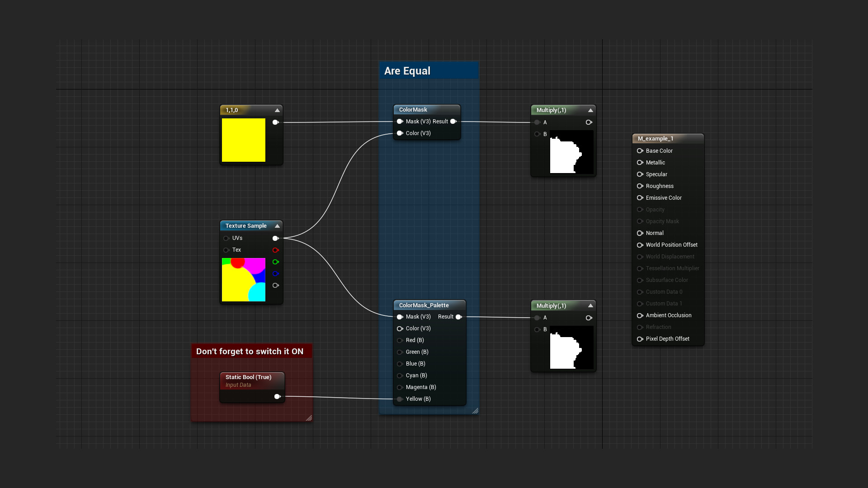The height and width of the screenshot is (488, 868).
Task: Collapse the 1,1,0 constant node
Action: [x=277, y=110]
